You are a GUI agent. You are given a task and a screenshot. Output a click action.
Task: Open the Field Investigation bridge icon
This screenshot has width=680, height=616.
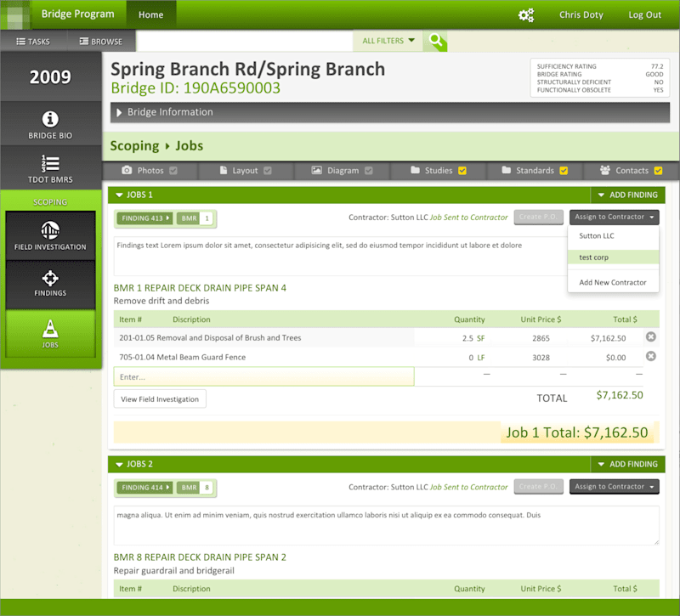[50, 230]
